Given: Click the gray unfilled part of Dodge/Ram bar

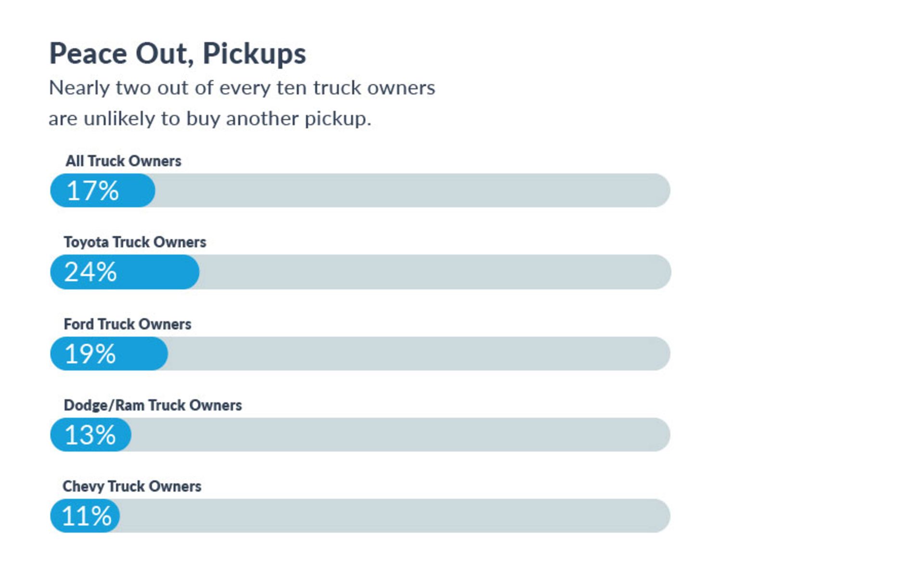Looking at the screenshot, I should pyautogui.click(x=399, y=435).
